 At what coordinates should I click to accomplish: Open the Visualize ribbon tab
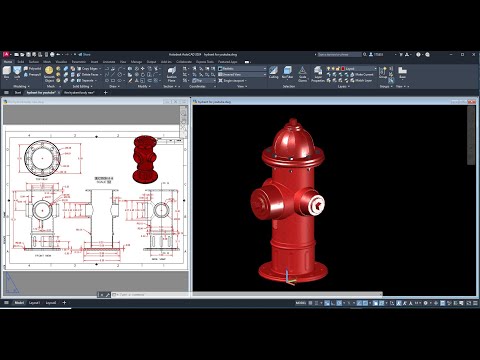[x=61, y=62]
